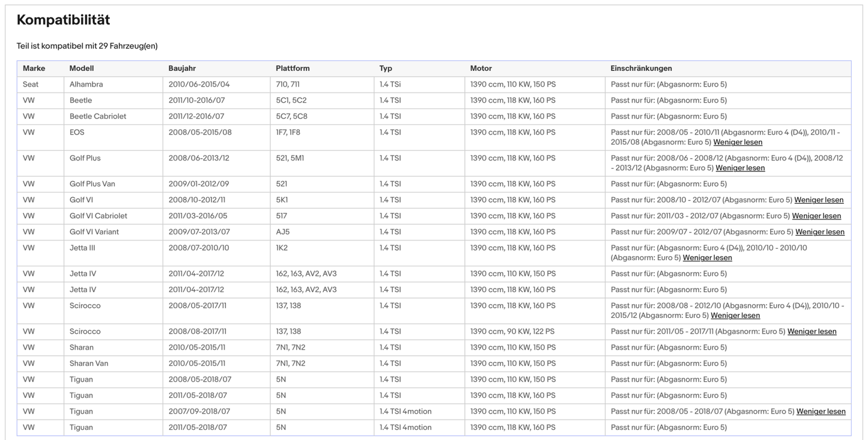Click the Seat brand cell
Viewport: 868px width, 440px height.
[x=31, y=85]
